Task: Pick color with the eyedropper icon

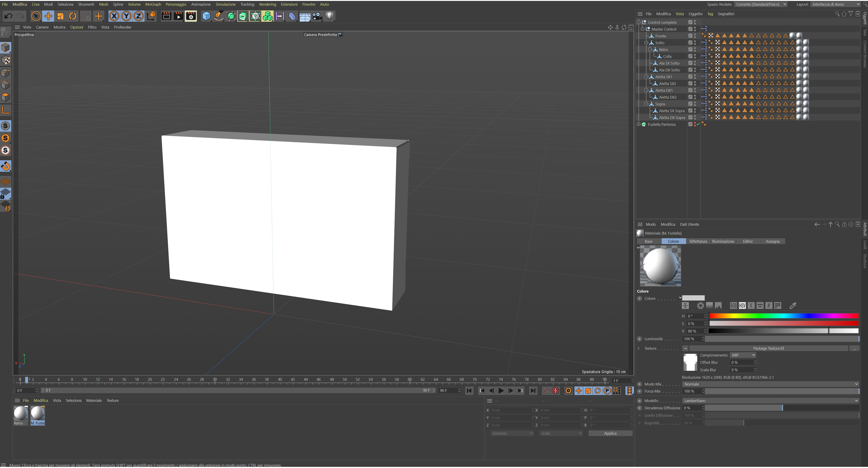Action: click(x=793, y=306)
